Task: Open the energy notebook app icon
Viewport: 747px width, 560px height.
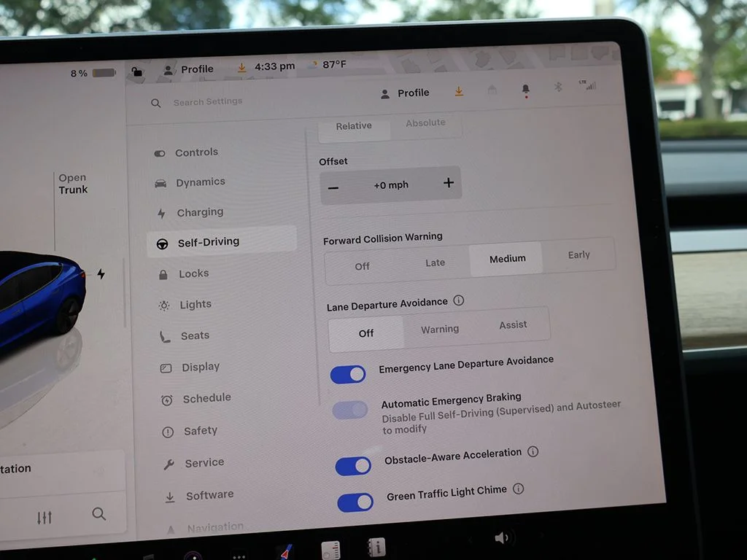Action: pyautogui.click(x=330, y=550)
